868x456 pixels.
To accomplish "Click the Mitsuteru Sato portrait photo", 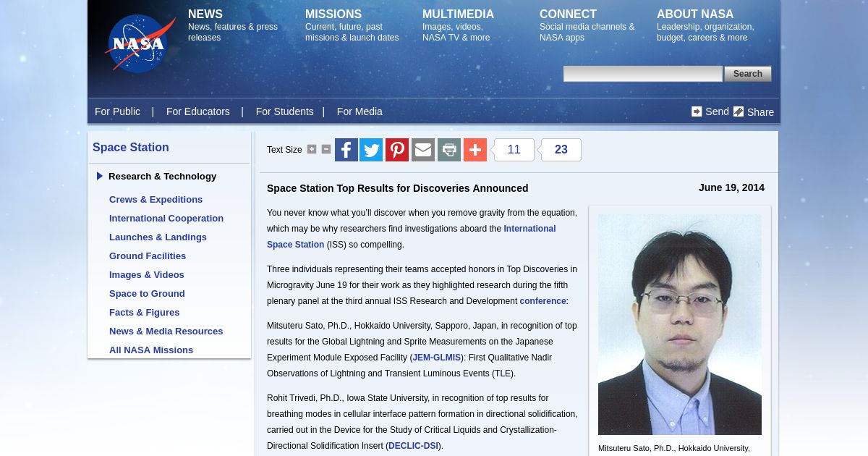I will (680, 324).
